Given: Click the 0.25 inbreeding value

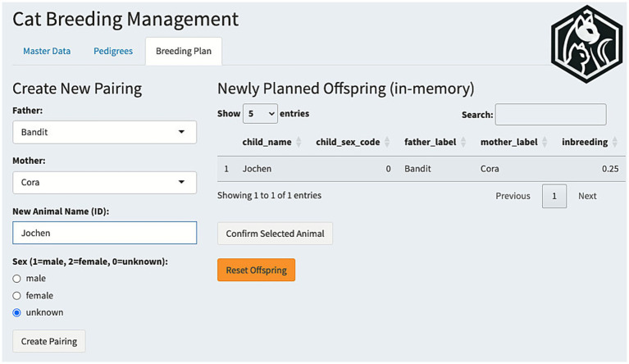Looking at the screenshot, I should point(610,169).
